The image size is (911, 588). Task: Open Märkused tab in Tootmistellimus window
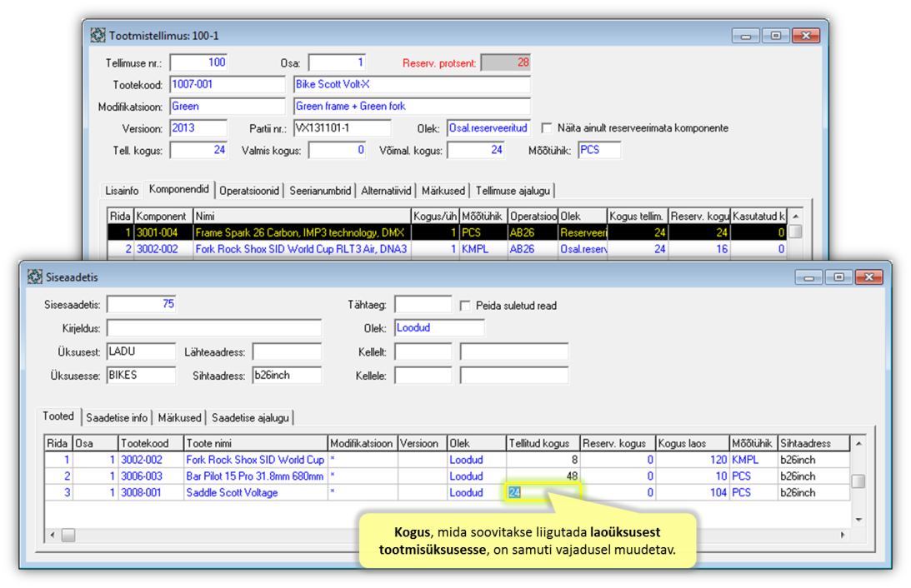point(443,191)
